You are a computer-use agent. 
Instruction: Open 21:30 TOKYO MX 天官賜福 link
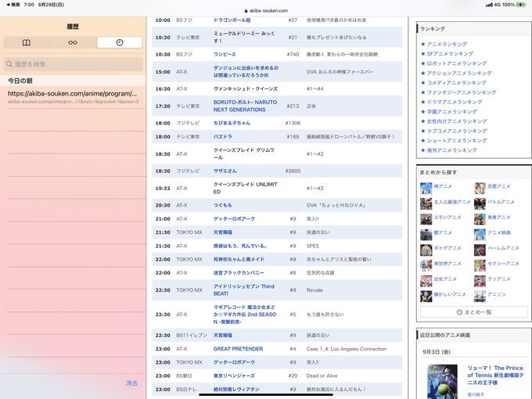point(223,232)
